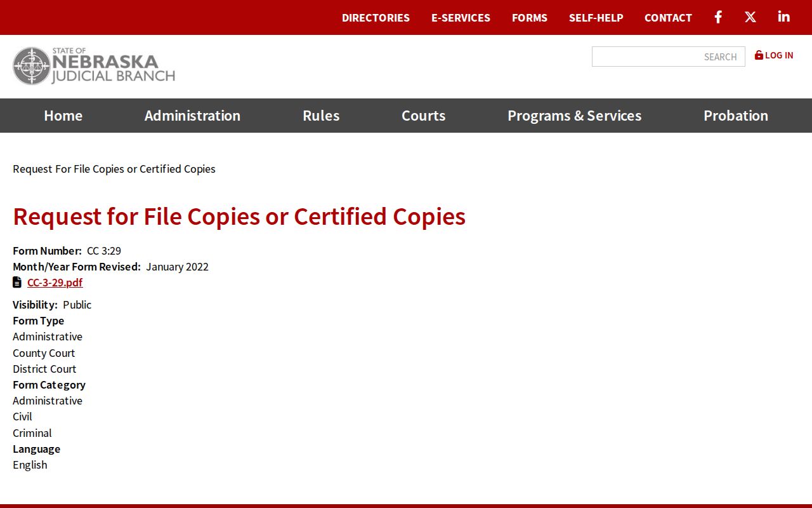Click the Nebraska Judicial Branch logo
Viewport: 812px width, 508px height.
[94, 66]
